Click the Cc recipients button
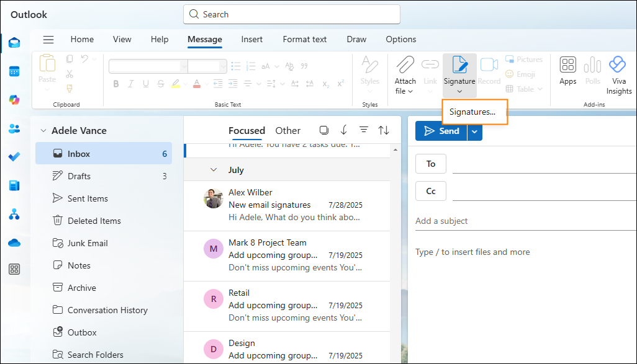The width and height of the screenshot is (637, 364). [431, 191]
